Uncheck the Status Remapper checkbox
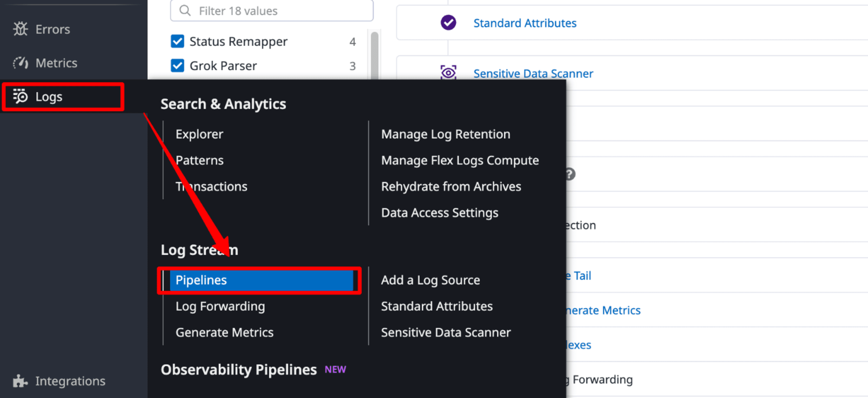The image size is (868, 398). 178,41
